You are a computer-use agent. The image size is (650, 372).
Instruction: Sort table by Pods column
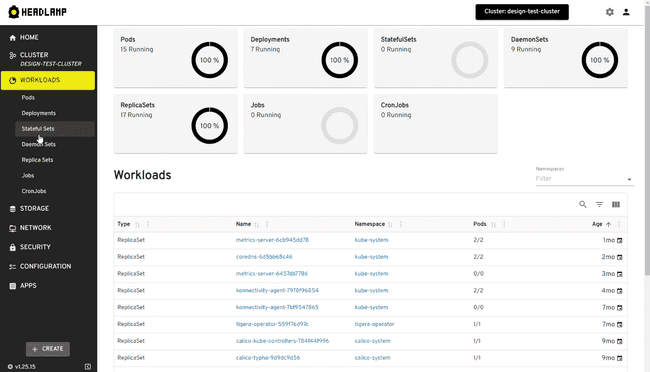tap(493, 224)
